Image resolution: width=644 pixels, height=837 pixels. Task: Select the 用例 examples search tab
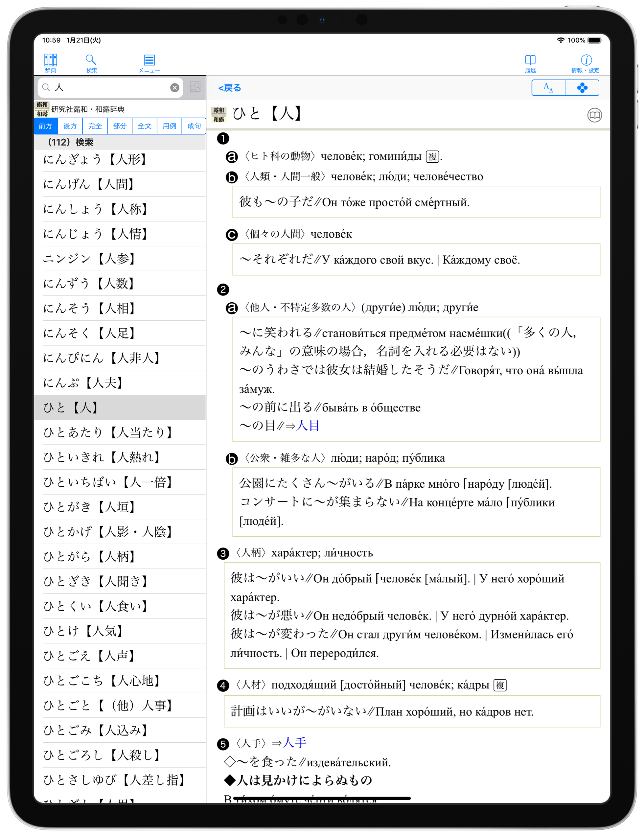click(169, 126)
